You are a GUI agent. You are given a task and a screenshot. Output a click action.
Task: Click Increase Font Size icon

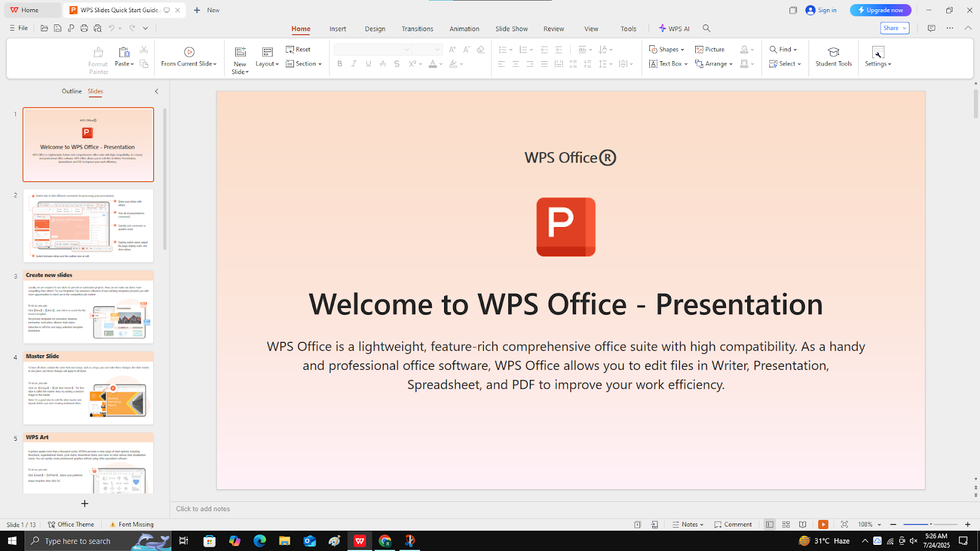pos(452,50)
